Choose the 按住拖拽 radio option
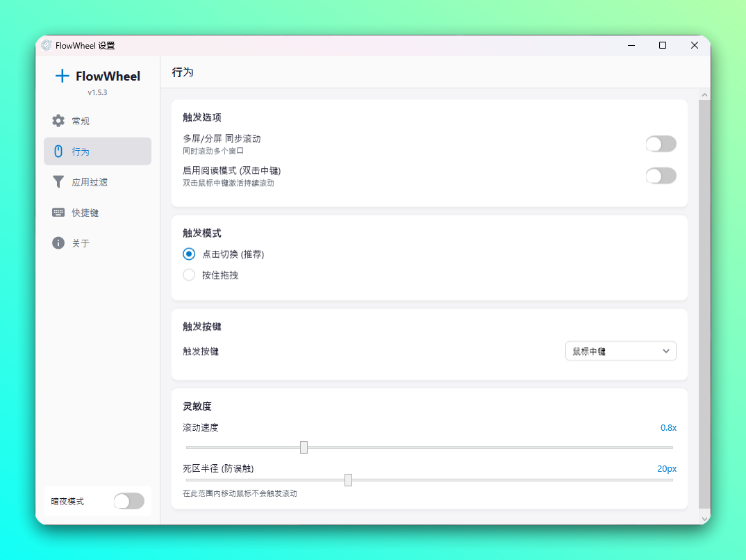This screenshot has width=746, height=560. (189, 275)
